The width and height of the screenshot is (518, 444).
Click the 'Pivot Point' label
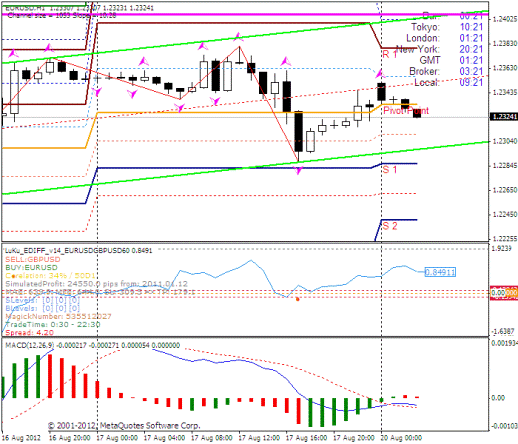click(x=406, y=111)
